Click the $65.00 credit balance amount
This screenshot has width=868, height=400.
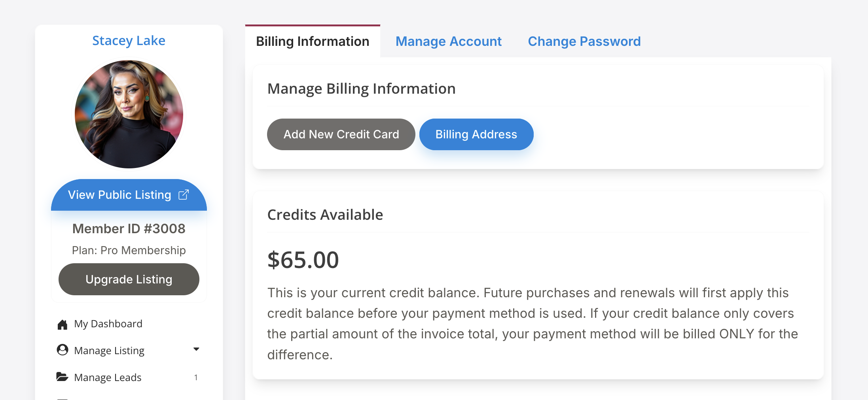pyautogui.click(x=303, y=260)
